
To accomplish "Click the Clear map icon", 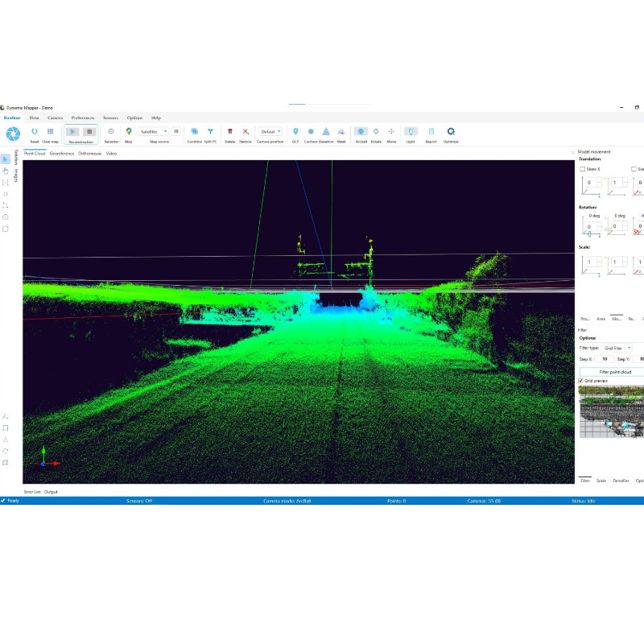I will click(x=50, y=131).
